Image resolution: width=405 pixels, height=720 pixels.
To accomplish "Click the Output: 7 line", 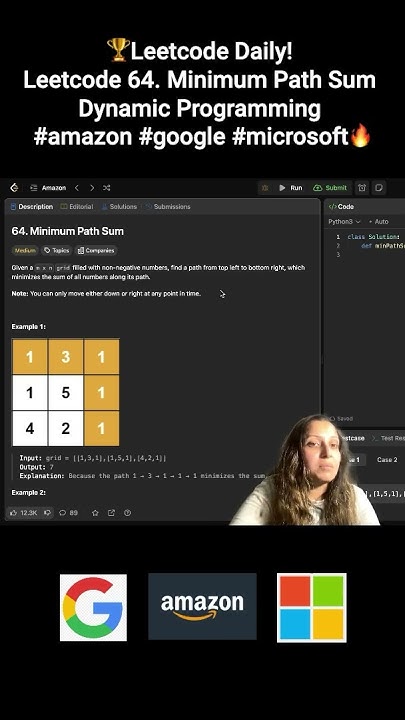I will tap(36, 467).
